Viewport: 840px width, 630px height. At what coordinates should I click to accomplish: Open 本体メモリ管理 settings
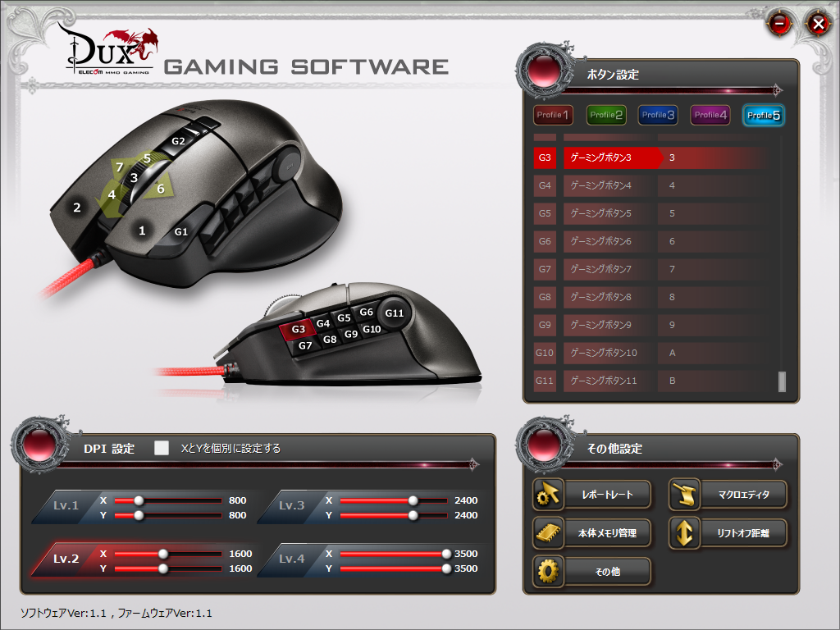(607, 533)
